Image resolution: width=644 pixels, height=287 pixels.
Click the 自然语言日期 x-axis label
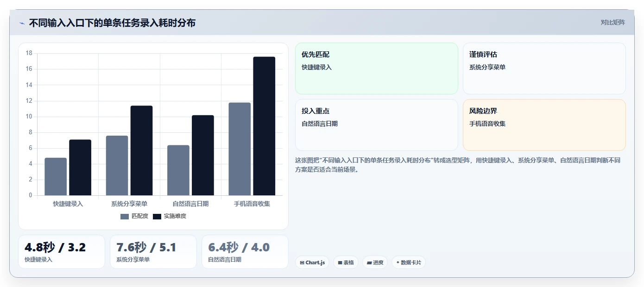(x=190, y=204)
